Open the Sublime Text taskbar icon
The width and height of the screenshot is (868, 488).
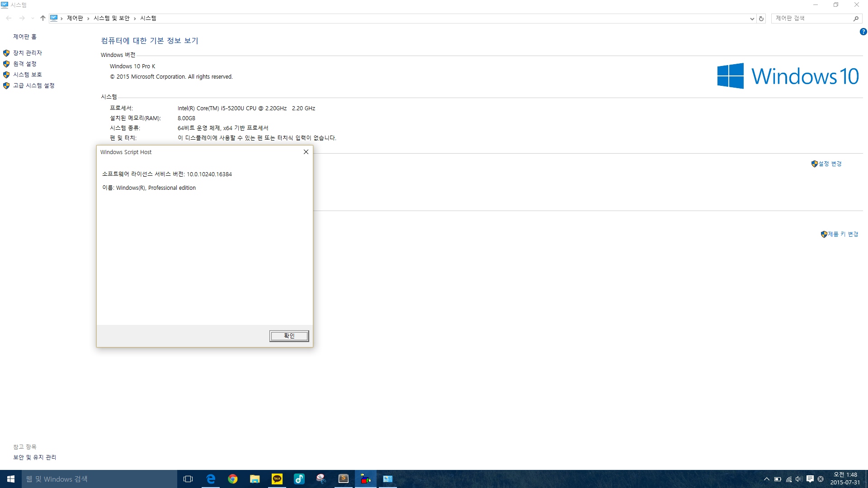coord(344,479)
